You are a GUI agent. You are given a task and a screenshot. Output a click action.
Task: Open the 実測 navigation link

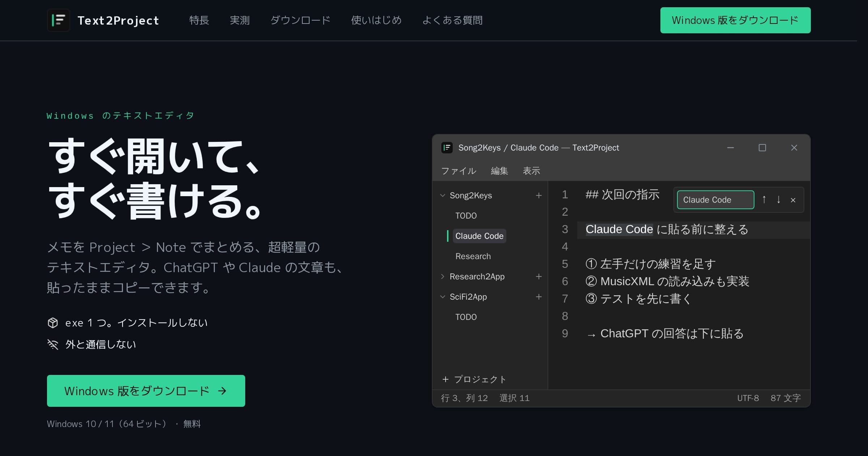click(x=240, y=20)
